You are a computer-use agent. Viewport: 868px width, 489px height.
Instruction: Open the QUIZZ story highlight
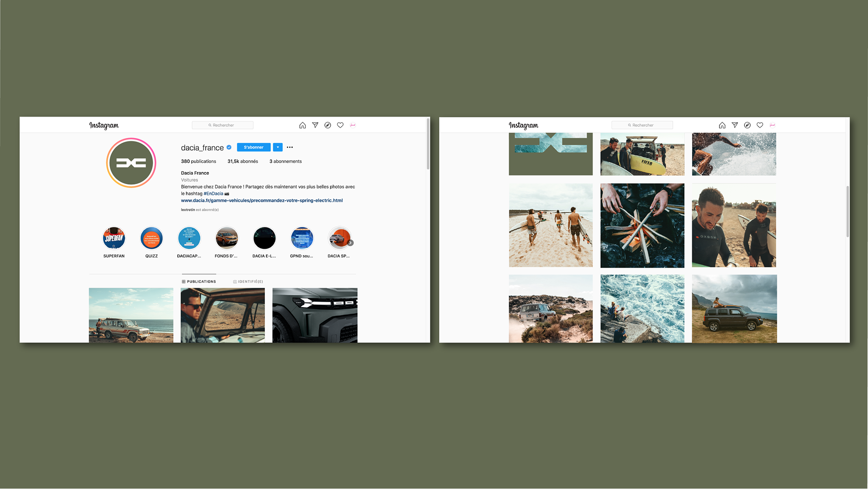[151, 238]
